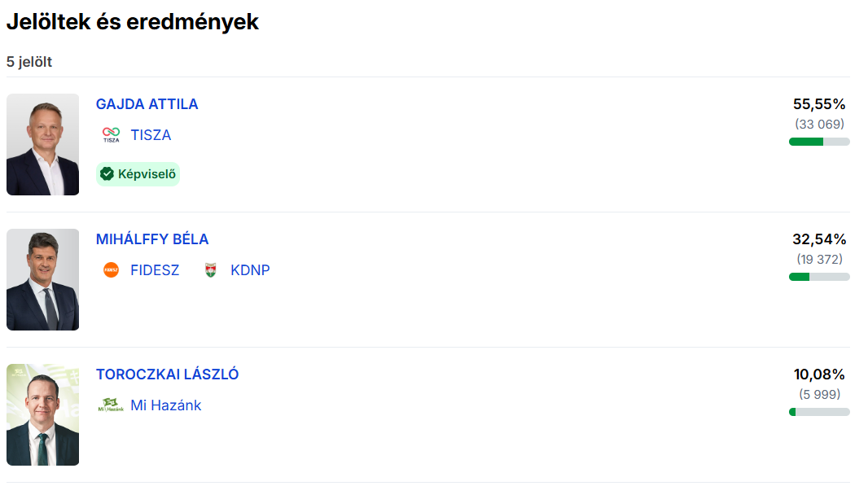Open Toroczkai László's candidate page
The width and height of the screenshot is (868, 486).
[x=167, y=374]
